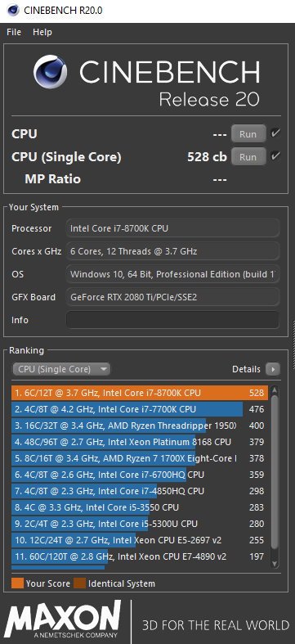Click the Info input field
Screen dimensions: 295x644
pos(172,320)
